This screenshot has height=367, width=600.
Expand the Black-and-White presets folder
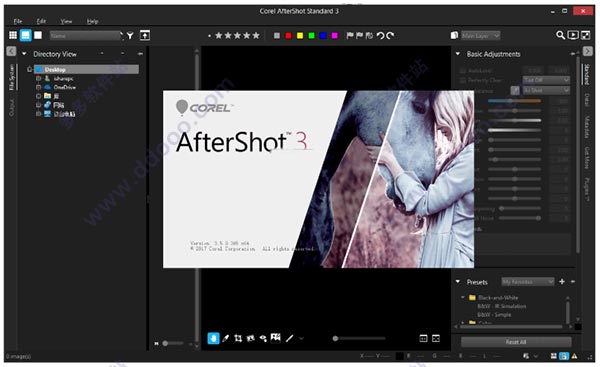click(463, 297)
